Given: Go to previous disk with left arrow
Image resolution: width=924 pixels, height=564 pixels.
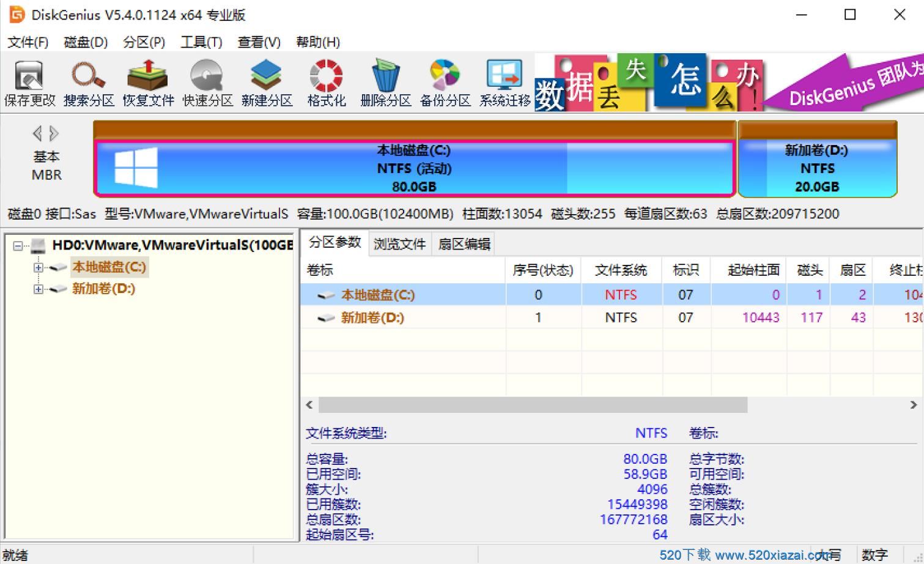Looking at the screenshot, I should [37, 133].
